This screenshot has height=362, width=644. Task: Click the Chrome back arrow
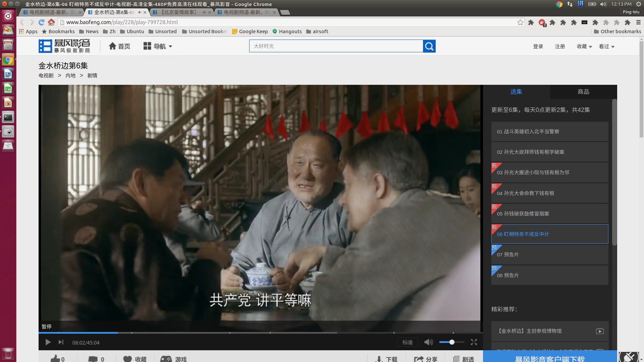click(x=22, y=22)
